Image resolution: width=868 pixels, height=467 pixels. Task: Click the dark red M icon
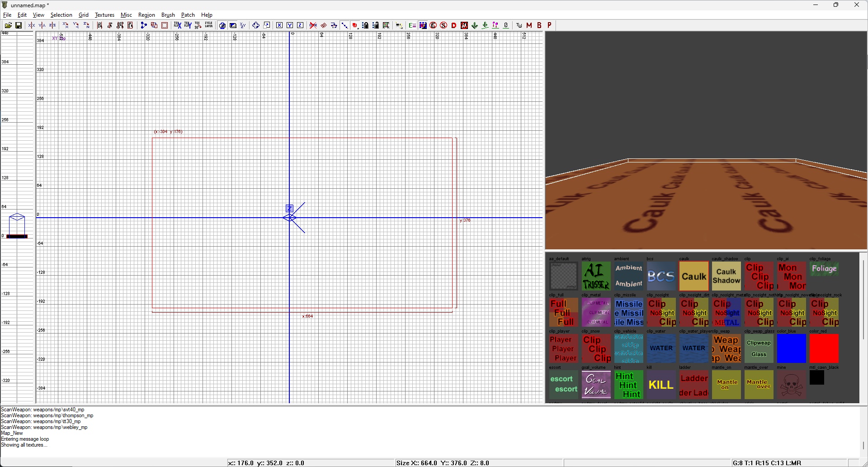[x=529, y=26]
